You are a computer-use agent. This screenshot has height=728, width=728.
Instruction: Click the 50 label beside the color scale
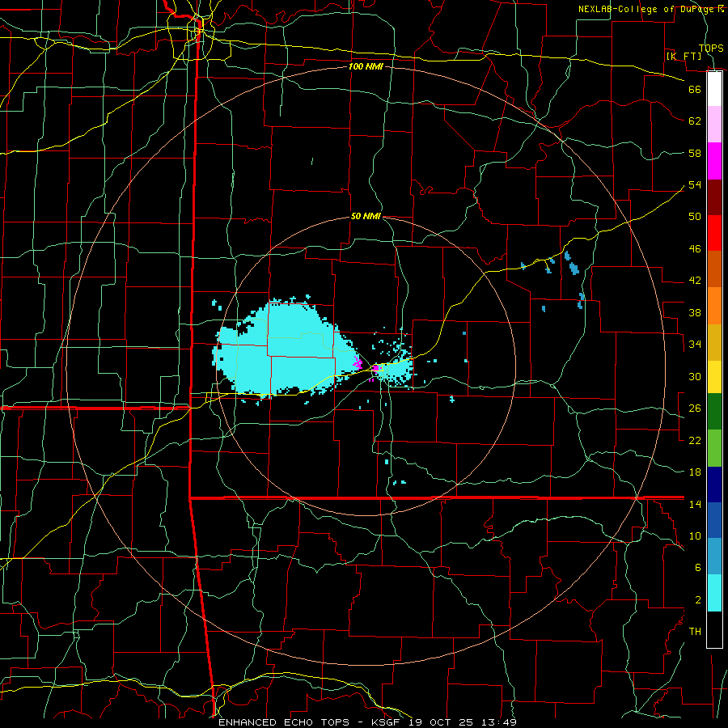tap(695, 216)
